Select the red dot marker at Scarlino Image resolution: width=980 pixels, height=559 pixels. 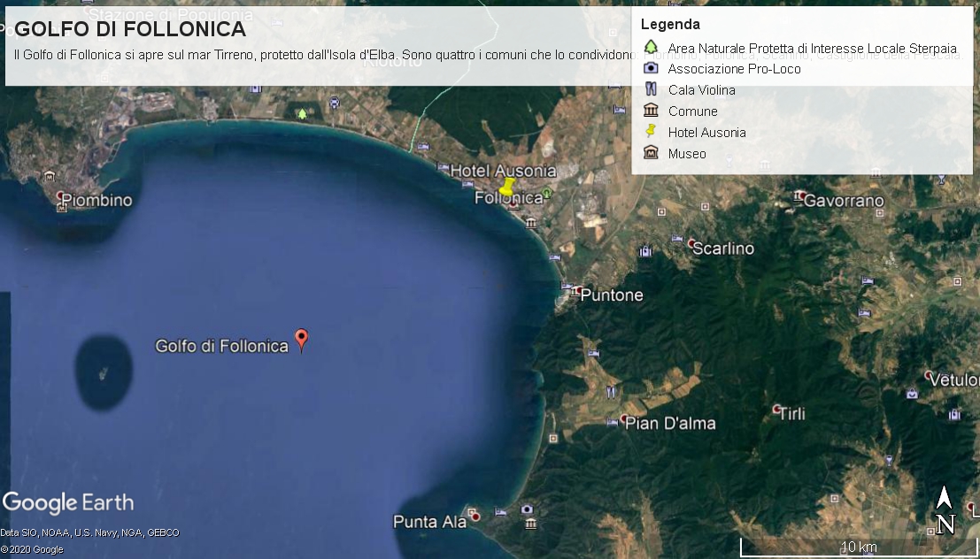692,243
